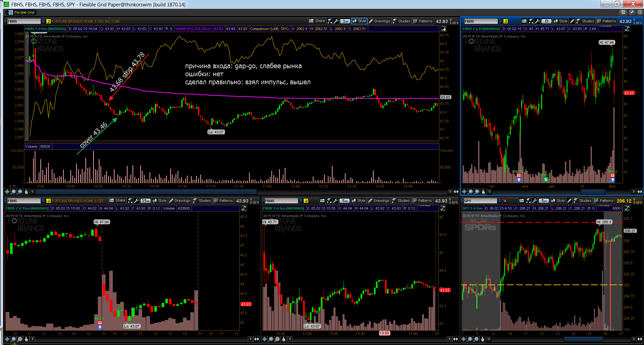The height and width of the screenshot is (345, 644).
Task: Click the FBHS symbol field in 1m chart
Action: pos(24,21)
